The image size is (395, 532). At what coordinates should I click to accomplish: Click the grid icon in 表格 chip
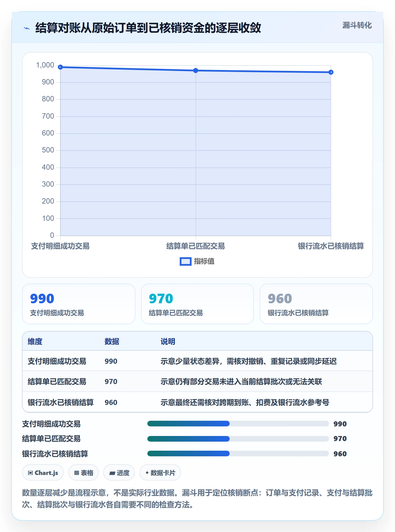click(76, 473)
